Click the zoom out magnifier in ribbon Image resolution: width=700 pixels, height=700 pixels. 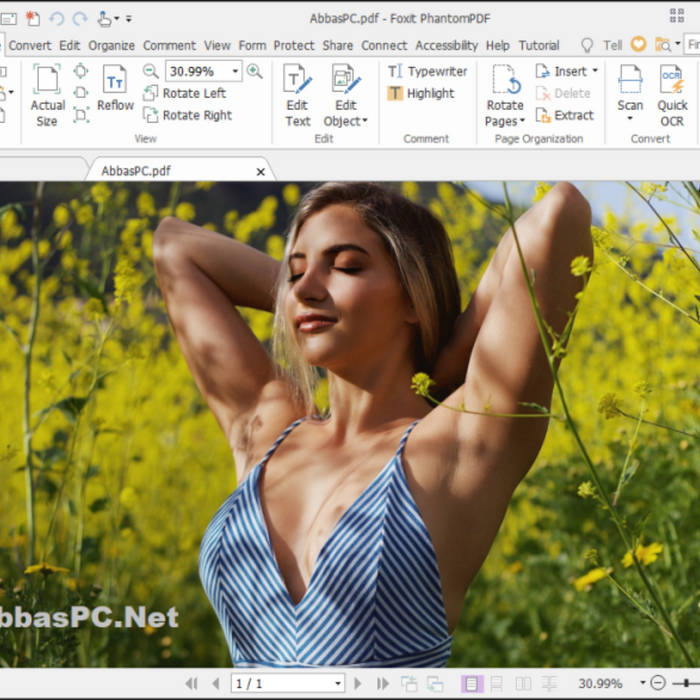coord(151,71)
